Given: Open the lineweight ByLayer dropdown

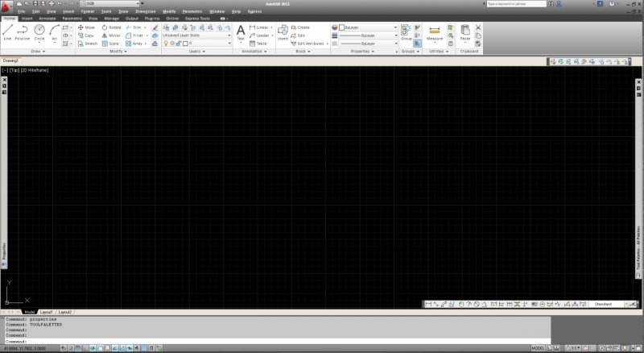Looking at the screenshot, I should (x=368, y=35).
